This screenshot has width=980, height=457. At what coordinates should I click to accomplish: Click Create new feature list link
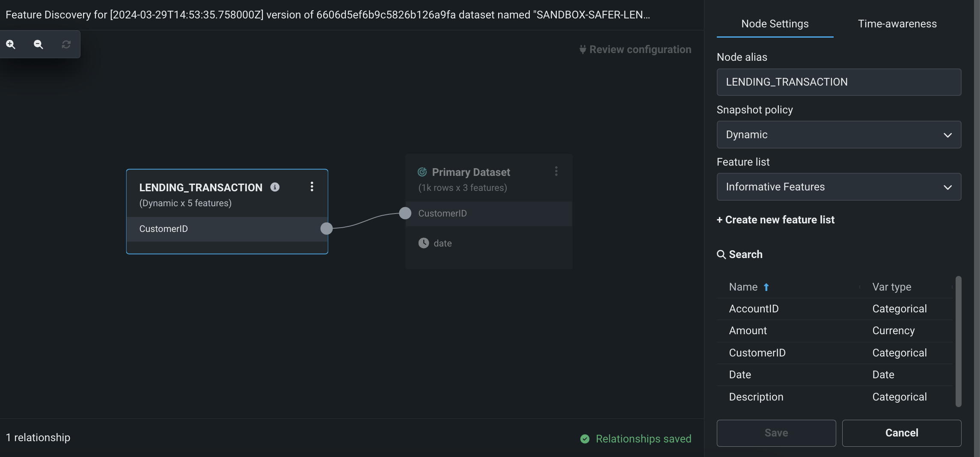click(x=775, y=220)
